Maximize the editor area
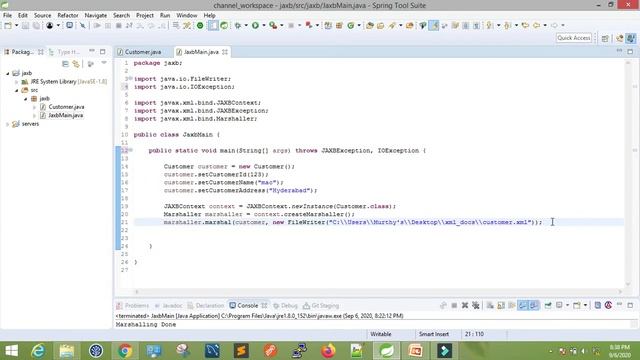 tap(630, 51)
